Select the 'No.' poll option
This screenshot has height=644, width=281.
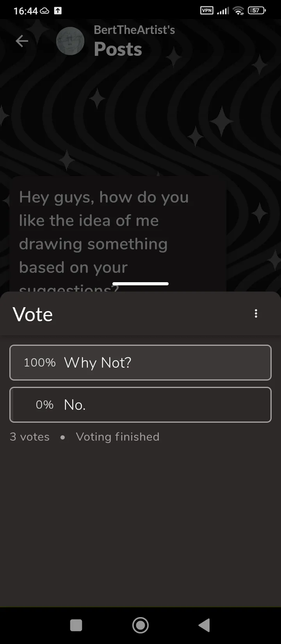140,405
